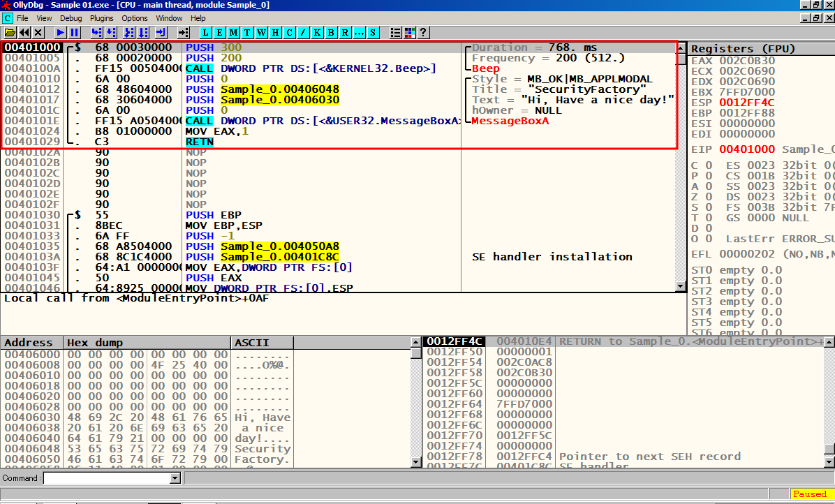Open the View menu
Image resolution: width=835 pixels, height=504 pixels.
(x=44, y=18)
